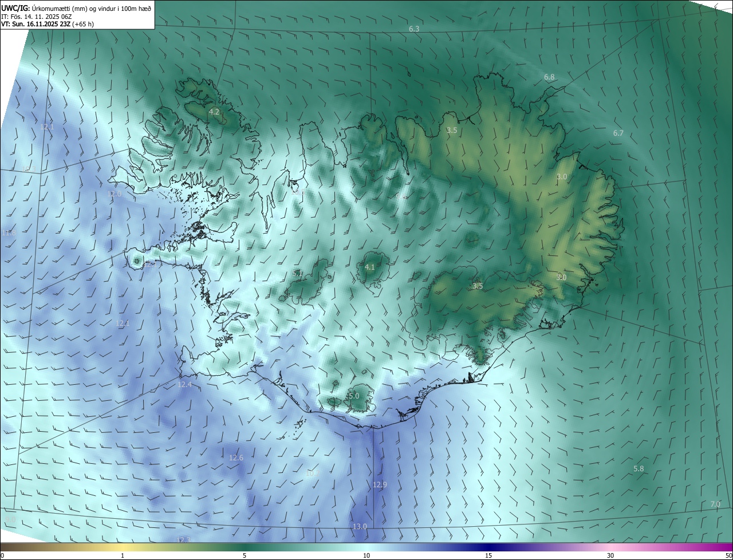Click the 6.3 value label on the map

(x=414, y=29)
